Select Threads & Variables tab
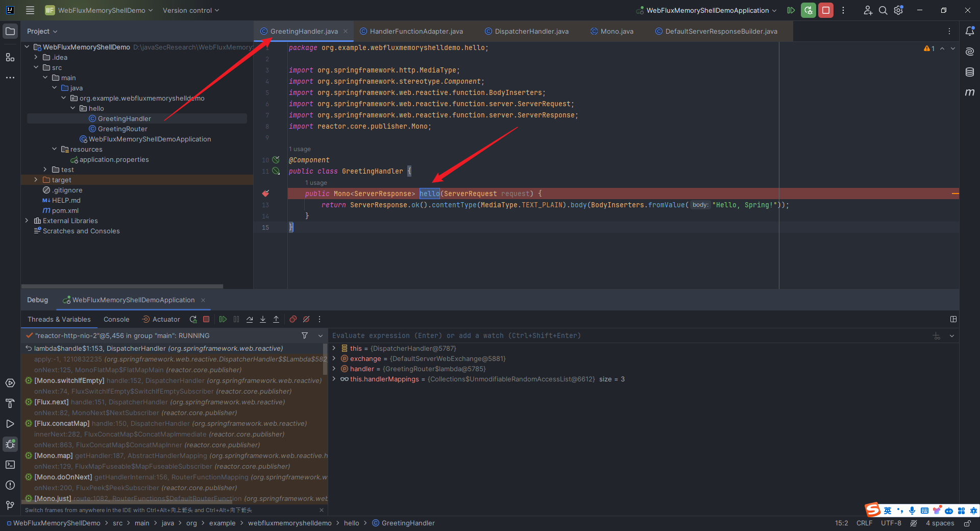This screenshot has width=980, height=531. tap(59, 319)
